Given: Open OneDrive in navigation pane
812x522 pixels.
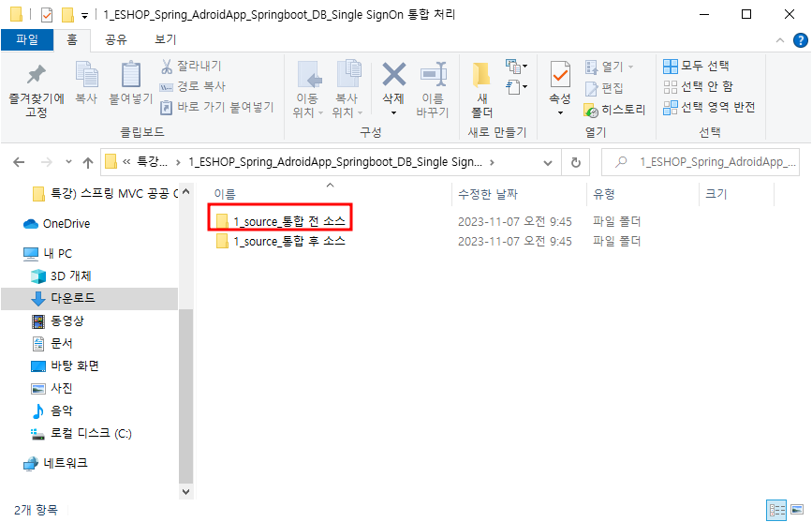Looking at the screenshot, I should [57, 224].
